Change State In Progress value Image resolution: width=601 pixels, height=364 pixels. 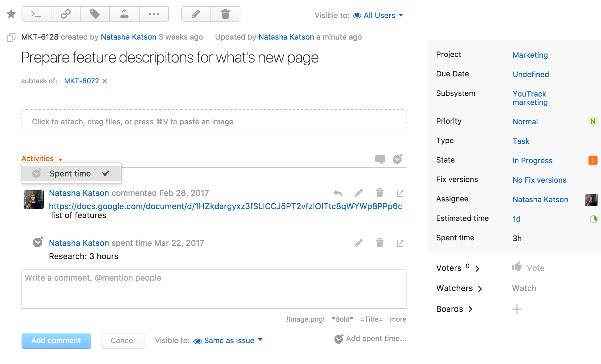pos(533,160)
